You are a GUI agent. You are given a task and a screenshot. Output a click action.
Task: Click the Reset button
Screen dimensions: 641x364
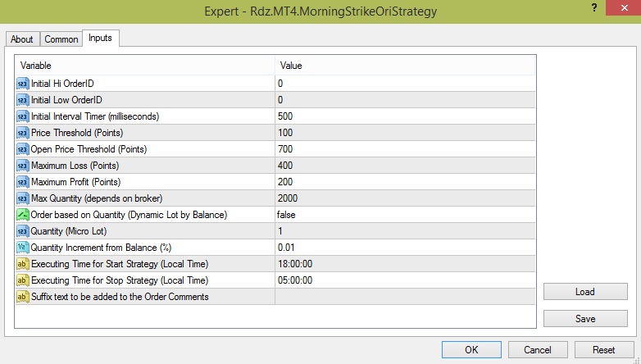(604, 350)
